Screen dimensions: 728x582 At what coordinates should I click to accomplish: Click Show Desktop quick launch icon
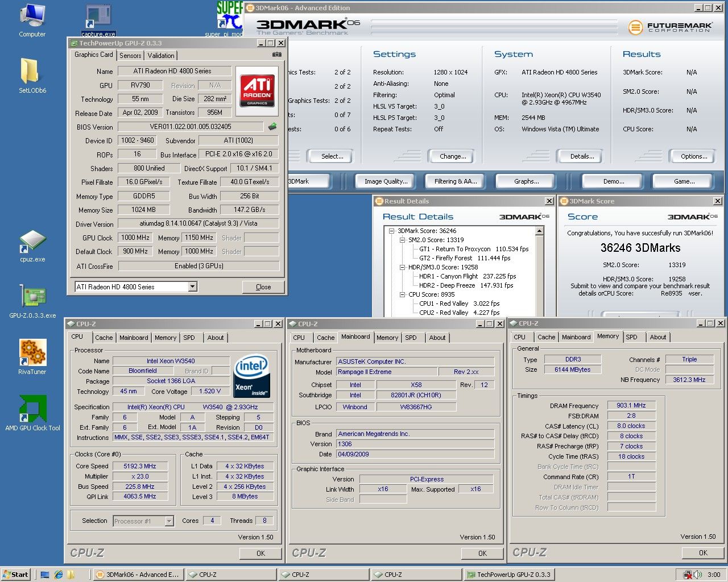[x=45, y=575]
